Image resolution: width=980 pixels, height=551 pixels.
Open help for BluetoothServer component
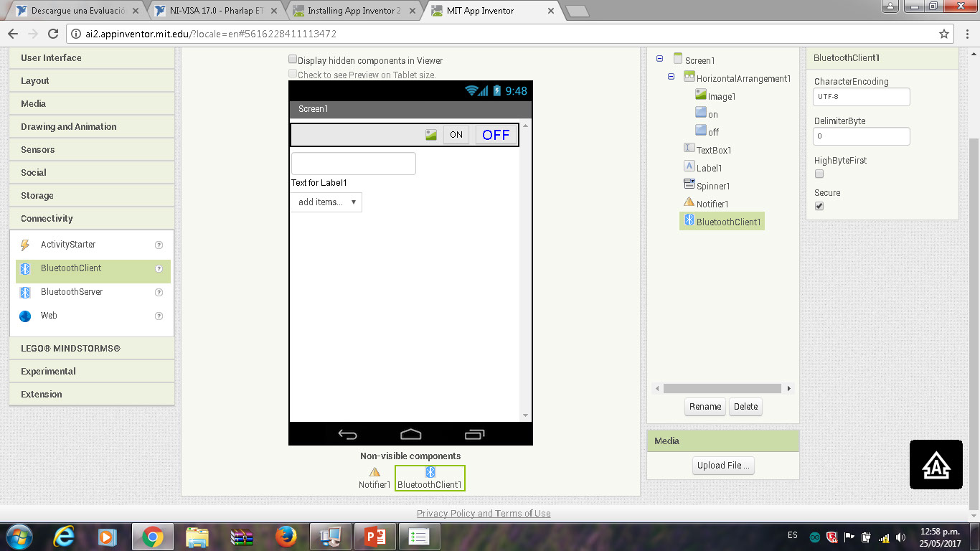pyautogui.click(x=159, y=293)
